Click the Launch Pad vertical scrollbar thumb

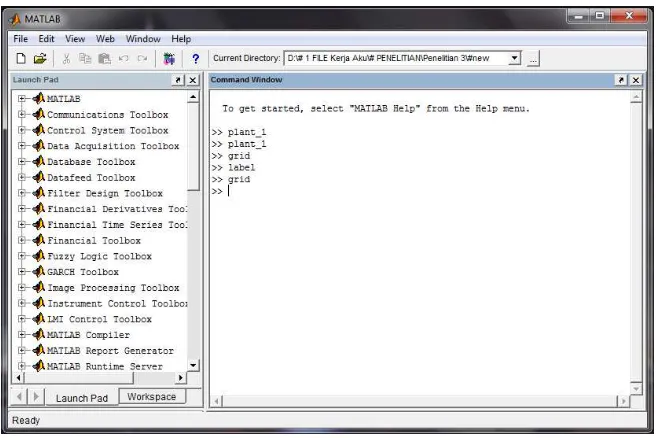(193, 147)
